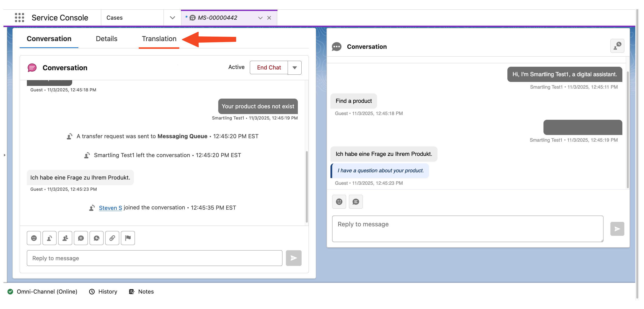Open the Steven S link

(x=110, y=208)
